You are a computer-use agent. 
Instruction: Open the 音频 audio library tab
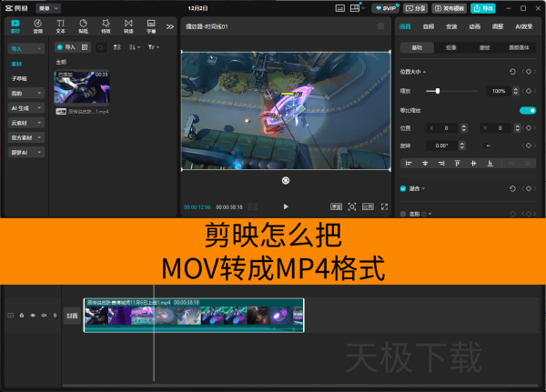(37, 25)
